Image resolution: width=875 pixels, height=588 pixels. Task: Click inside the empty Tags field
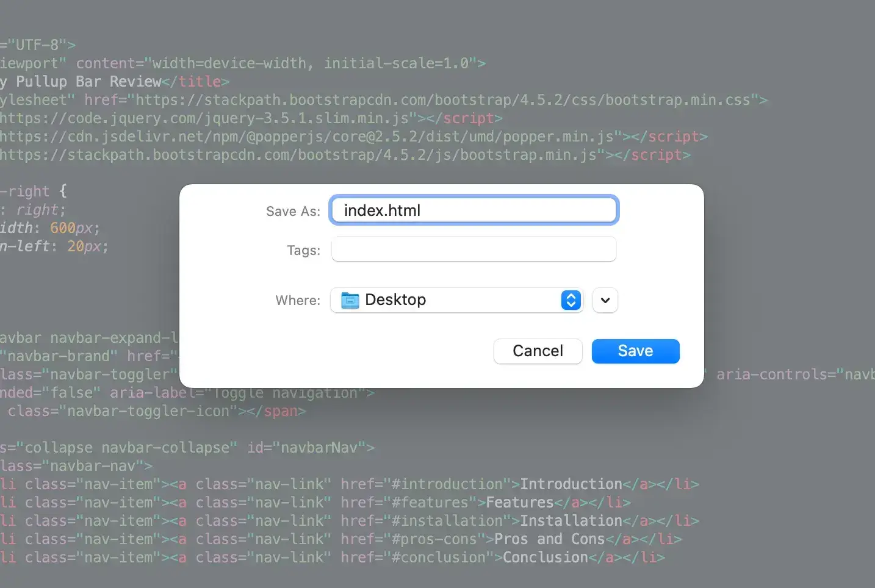[x=474, y=249]
